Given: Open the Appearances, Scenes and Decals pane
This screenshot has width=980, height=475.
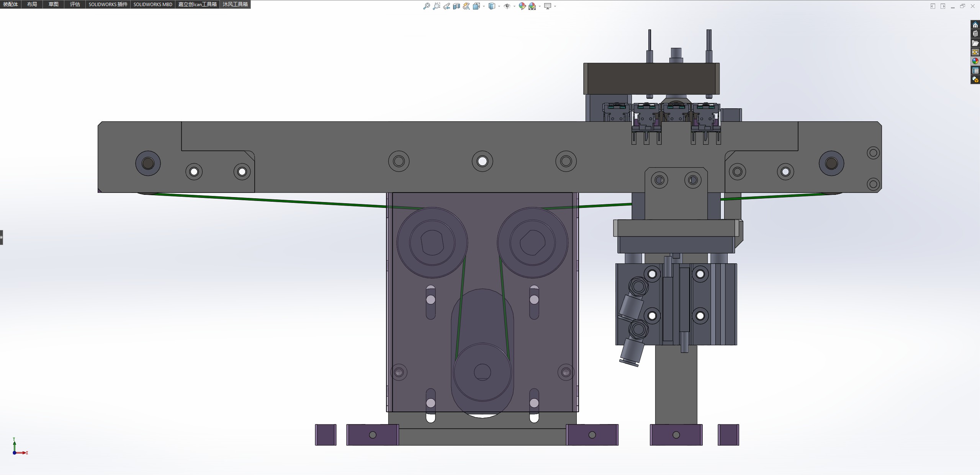Looking at the screenshot, I should [x=975, y=61].
